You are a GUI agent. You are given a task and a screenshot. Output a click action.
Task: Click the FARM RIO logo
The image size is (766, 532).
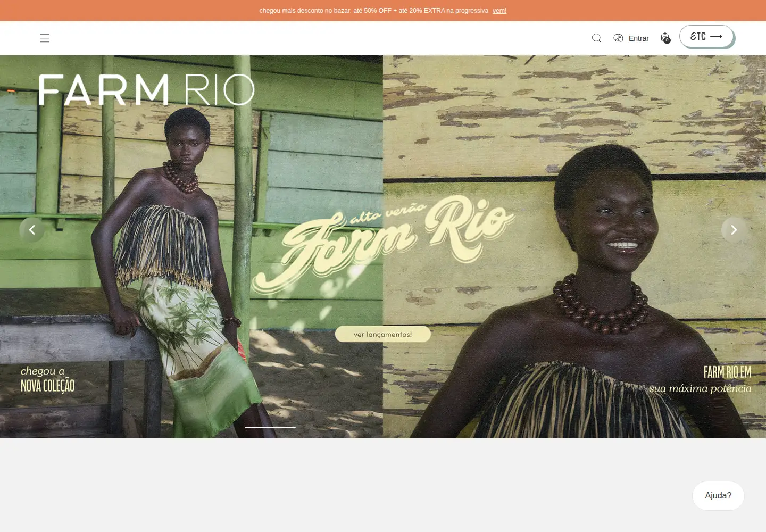147,89
